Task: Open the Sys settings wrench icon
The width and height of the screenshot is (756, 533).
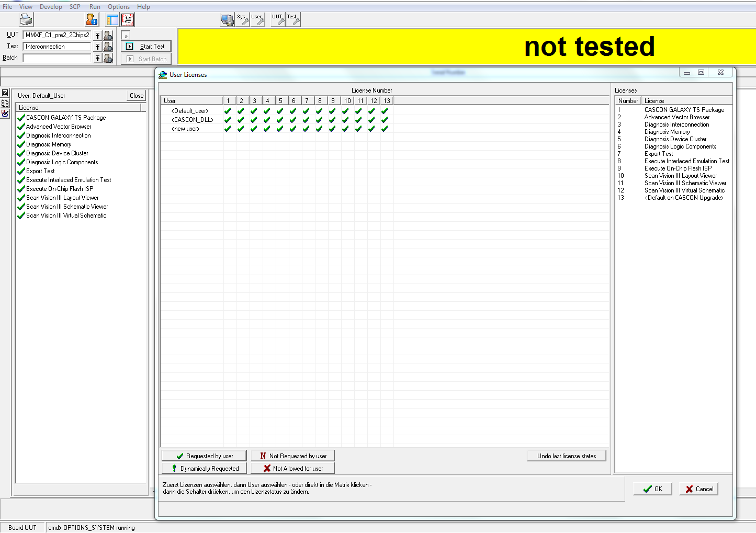Action: [242, 19]
